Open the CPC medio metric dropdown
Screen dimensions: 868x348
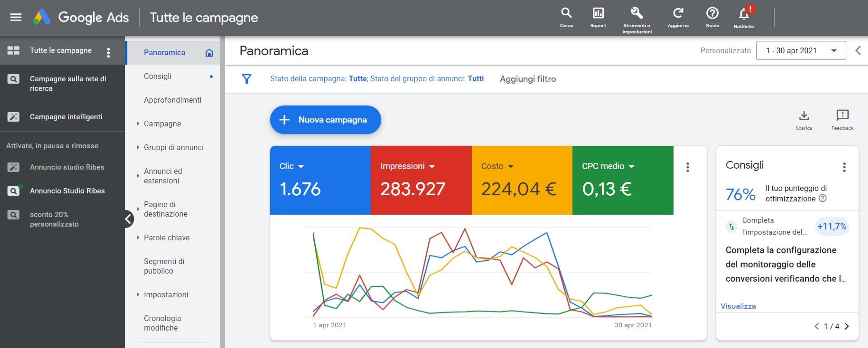coord(608,166)
